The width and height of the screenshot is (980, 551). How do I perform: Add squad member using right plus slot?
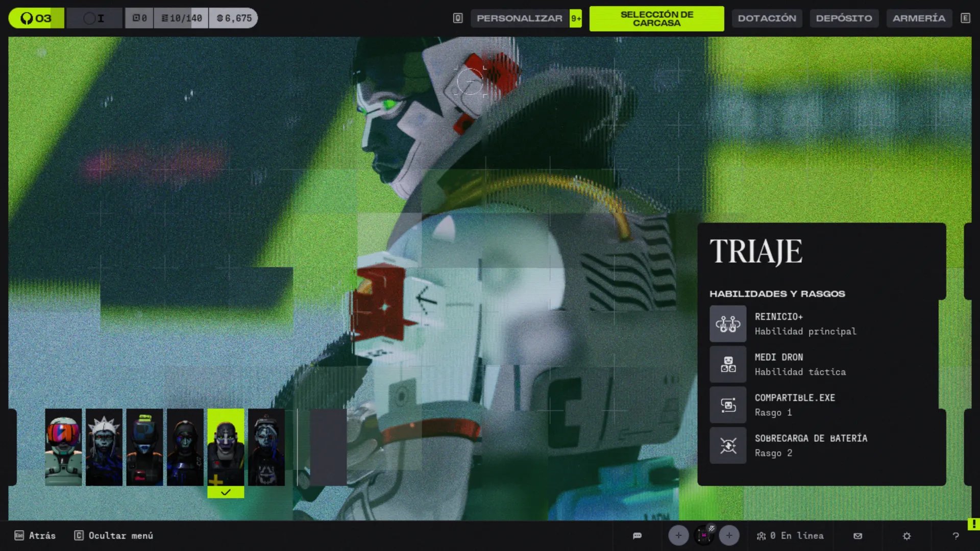point(729,535)
